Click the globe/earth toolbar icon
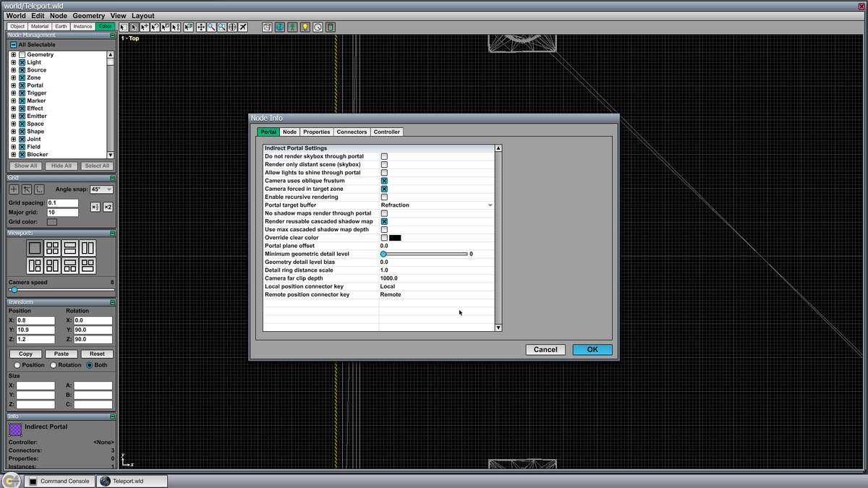868x488 pixels. point(279,26)
